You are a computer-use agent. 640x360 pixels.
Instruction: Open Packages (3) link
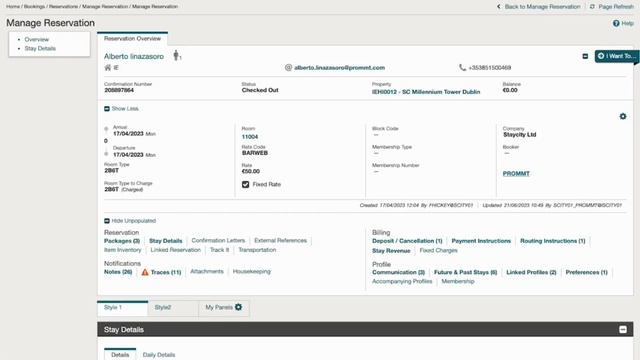[x=122, y=241]
